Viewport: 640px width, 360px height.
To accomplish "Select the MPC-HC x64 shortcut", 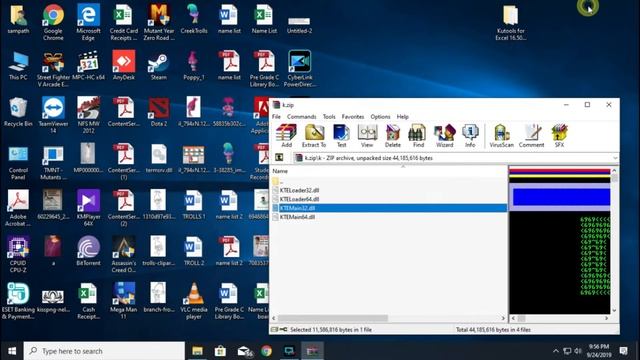I will click(88, 65).
